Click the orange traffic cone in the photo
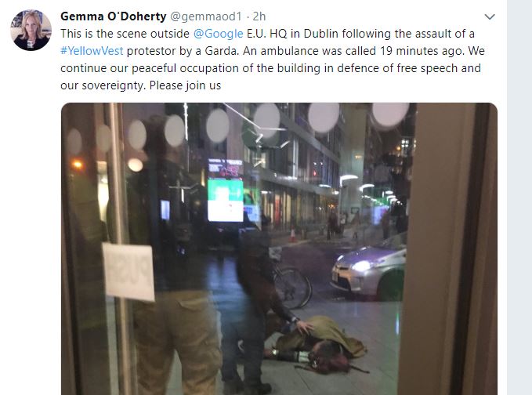Screen dimensions: 532x395 click(x=292, y=234)
